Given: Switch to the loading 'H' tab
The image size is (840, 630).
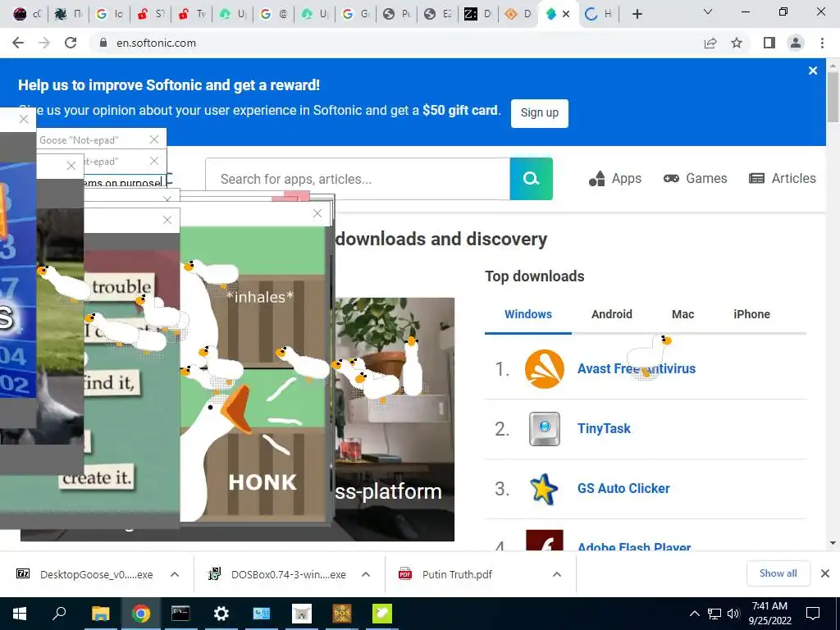Looking at the screenshot, I should coord(598,15).
